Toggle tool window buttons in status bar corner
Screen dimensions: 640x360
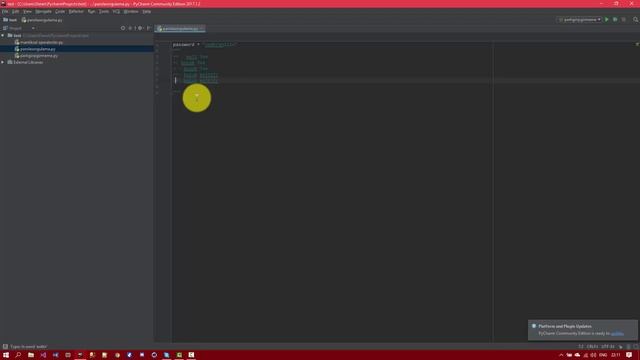[x=5, y=347]
